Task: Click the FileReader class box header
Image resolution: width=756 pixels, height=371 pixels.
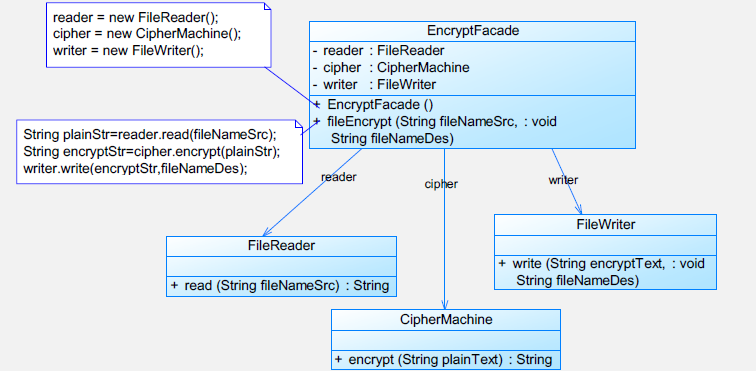Action: 281,246
